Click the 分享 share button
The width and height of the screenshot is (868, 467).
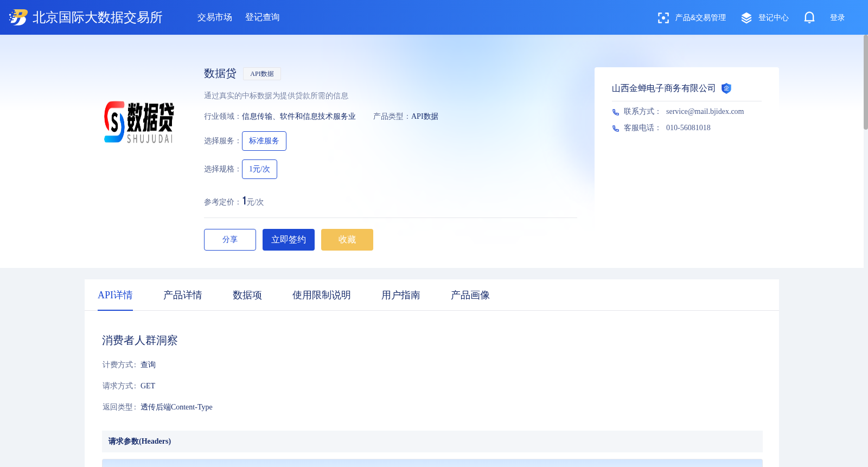click(x=230, y=240)
